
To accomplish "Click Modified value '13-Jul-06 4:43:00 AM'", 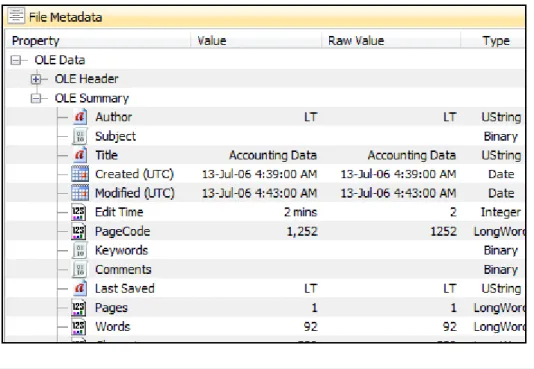I will (260, 193).
